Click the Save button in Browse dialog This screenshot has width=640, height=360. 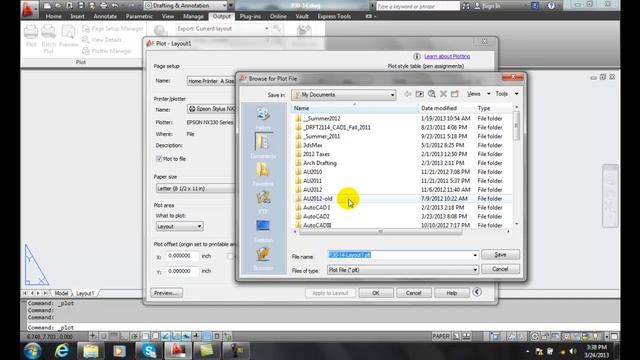click(x=500, y=255)
